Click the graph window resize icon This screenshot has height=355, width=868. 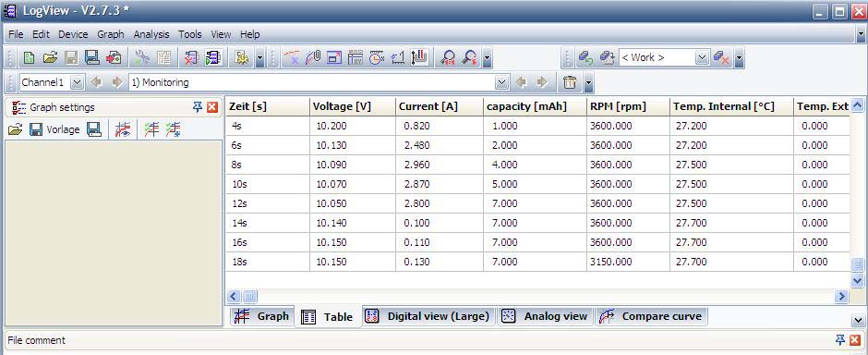coord(334,57)
